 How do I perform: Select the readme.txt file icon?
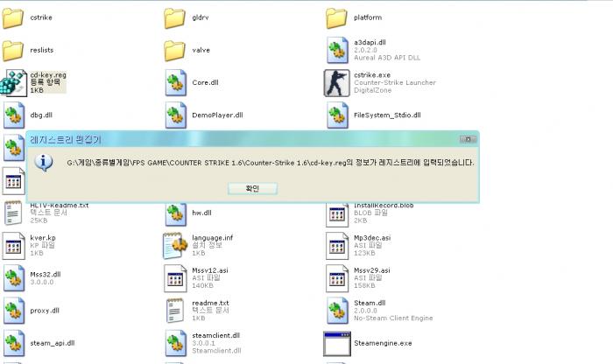[x=175, y=311]
